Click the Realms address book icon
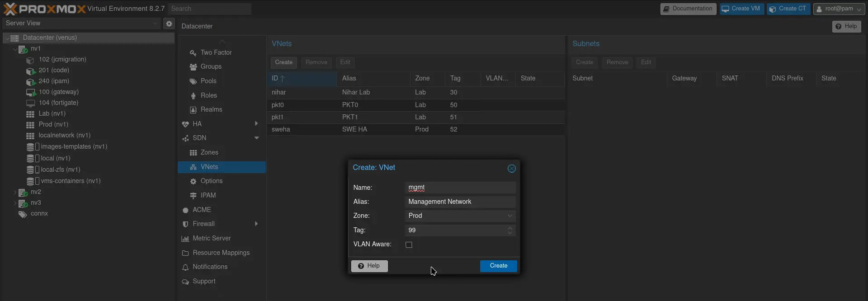This screenshot has height=301, width=868. [193, 110]
